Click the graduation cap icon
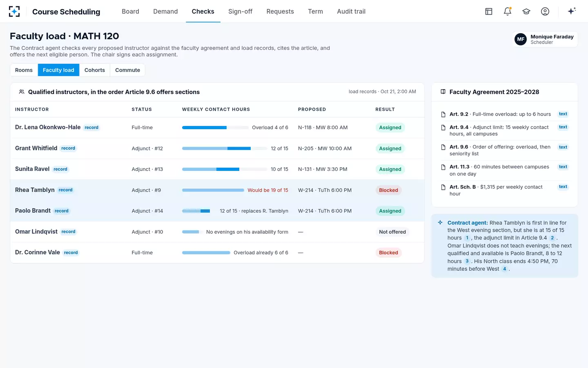Viewport: 588px width, 368px height. tap(526, 11)
